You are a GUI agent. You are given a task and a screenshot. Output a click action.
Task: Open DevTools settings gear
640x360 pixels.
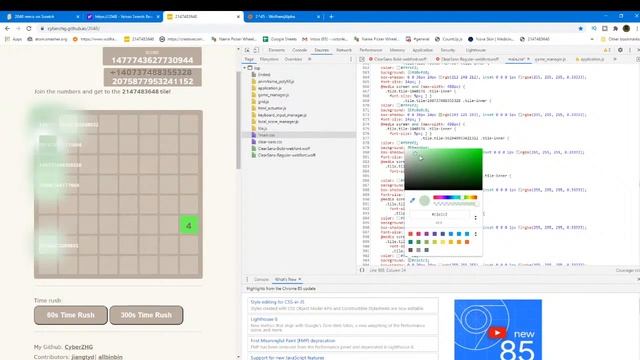coord(620,50)
